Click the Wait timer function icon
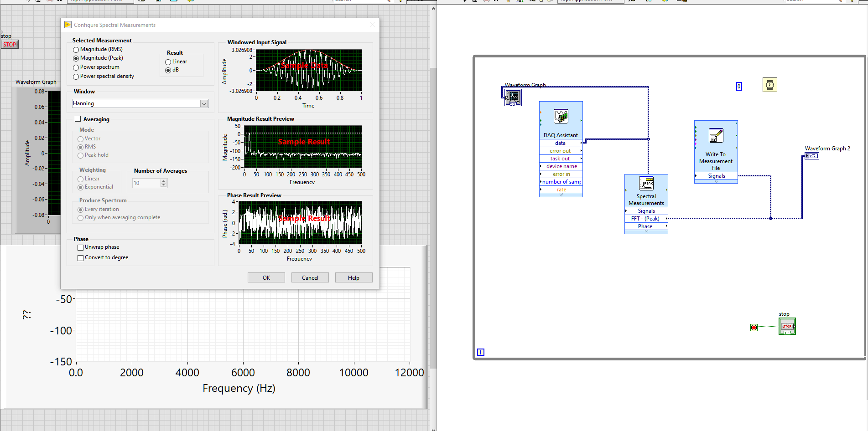The width and height of the screenshot is (868, 431). (x=769, y=85)
